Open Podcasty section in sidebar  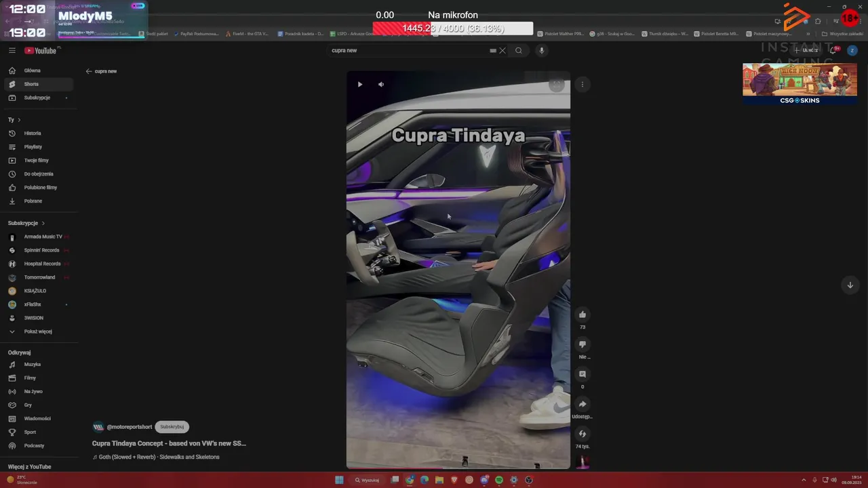[39, 446]
